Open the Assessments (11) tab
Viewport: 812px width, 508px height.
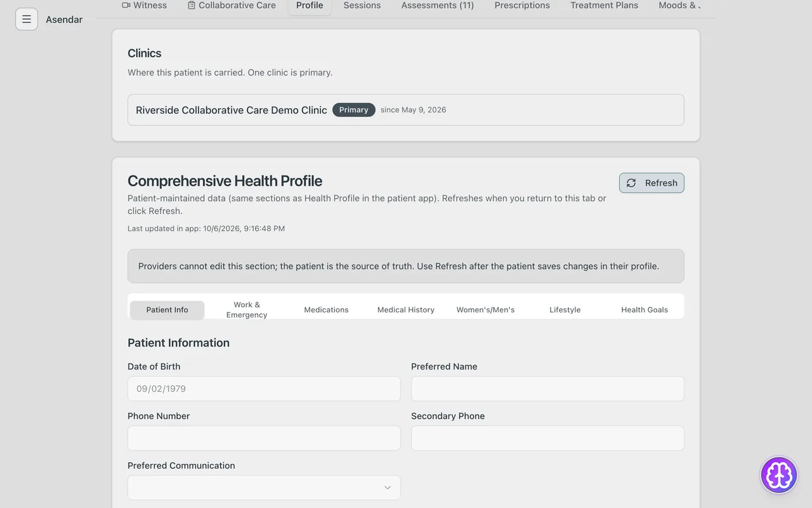click(x=438, y=5)
